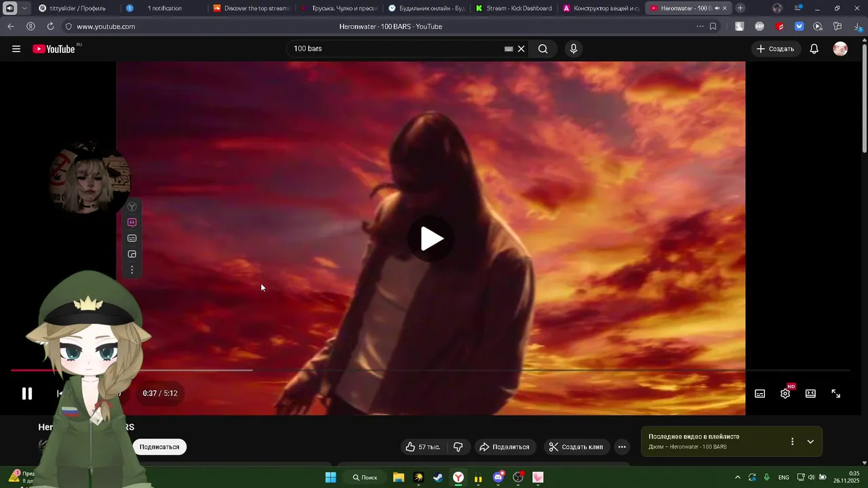Open playlist panel three-dot menu
Screen dimensions: 868x488
[x=792, y=441]
